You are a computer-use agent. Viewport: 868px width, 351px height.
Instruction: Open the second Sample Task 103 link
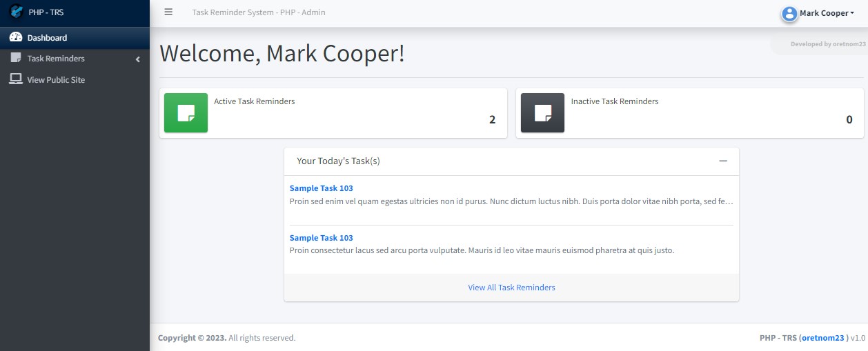322,238
